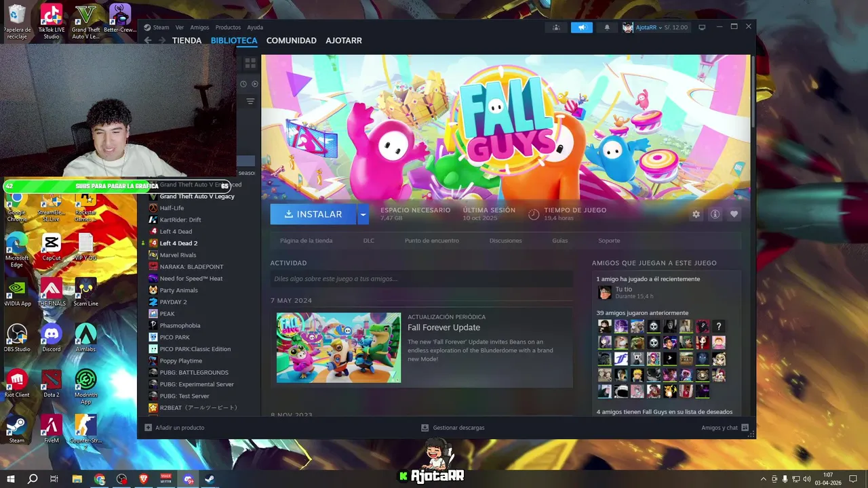
Task: Open dropdown arrow next to INSTALAR
Action: point(363,214)
